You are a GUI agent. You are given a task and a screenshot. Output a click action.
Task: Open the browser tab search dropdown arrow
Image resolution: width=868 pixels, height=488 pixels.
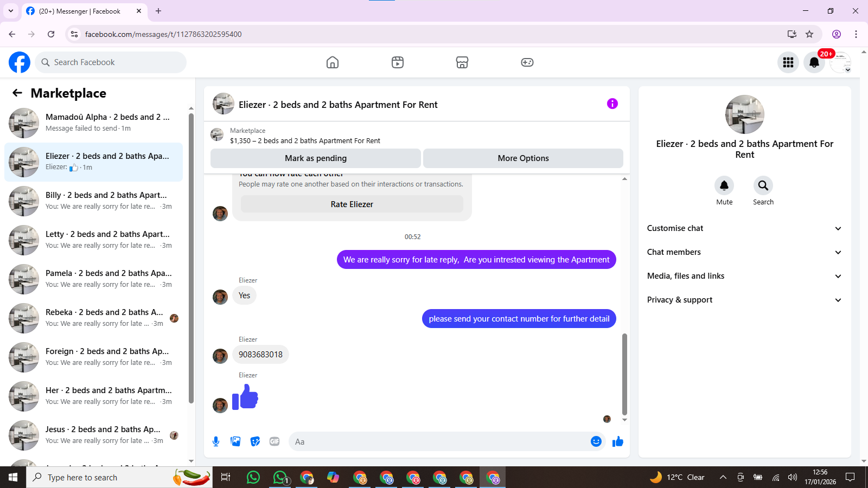[11, 11]
